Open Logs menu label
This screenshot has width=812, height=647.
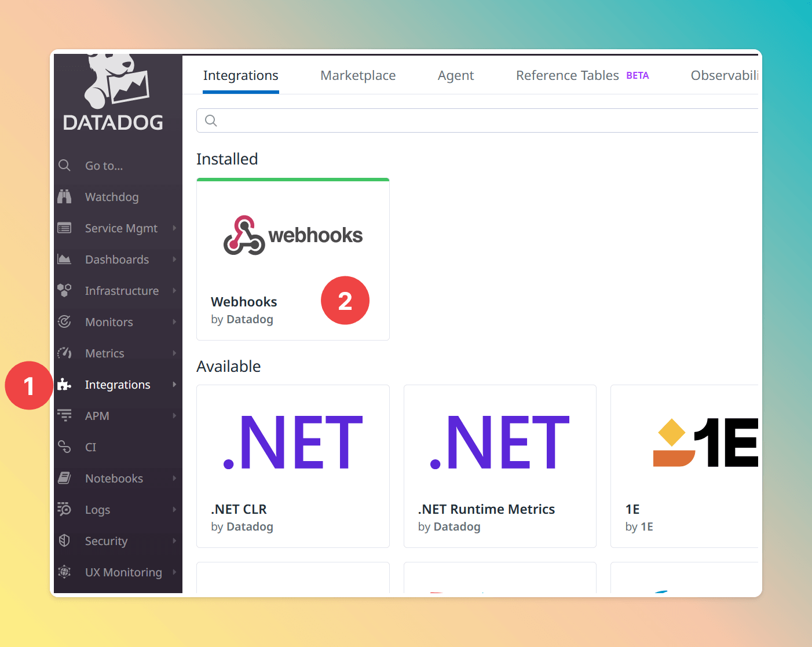point(97,510)
